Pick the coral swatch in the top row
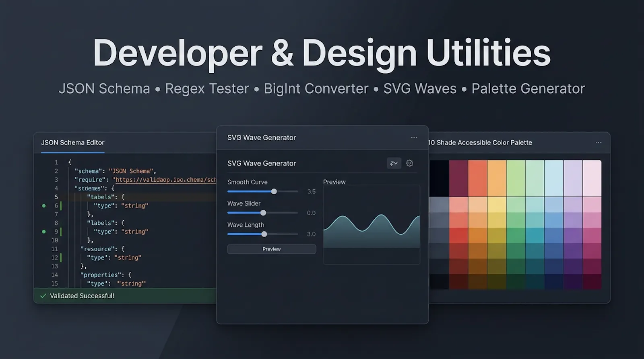 pos(478,178)
